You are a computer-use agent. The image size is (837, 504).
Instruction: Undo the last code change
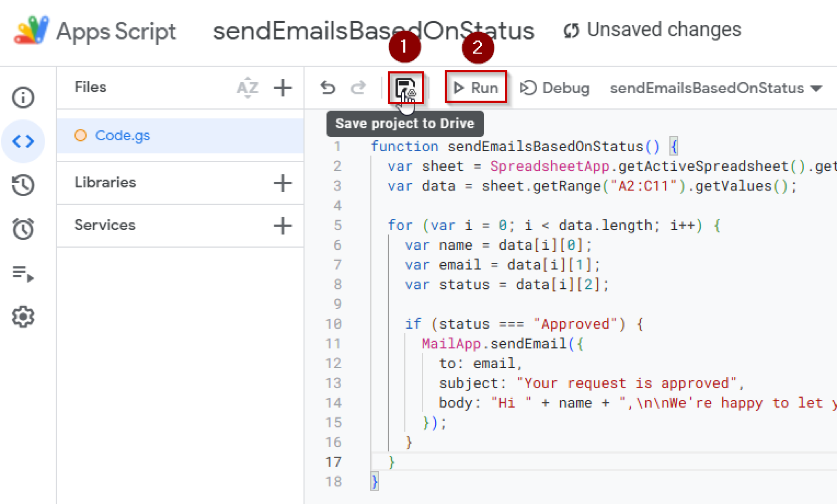coord(328,87)
